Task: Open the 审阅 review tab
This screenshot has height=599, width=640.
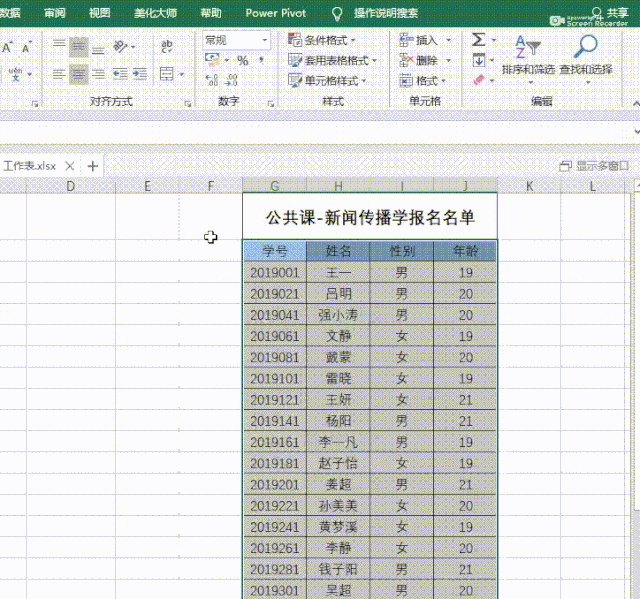Action: 55,13
